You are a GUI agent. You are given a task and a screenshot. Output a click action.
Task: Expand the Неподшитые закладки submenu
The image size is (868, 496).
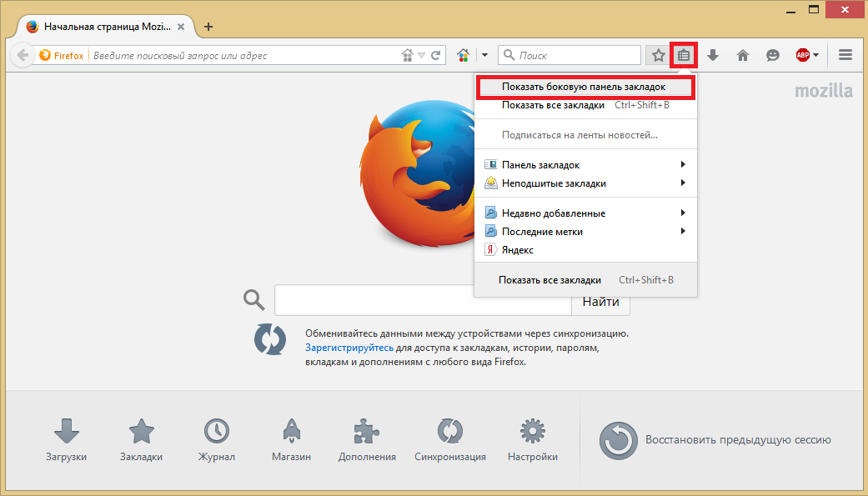[585, 183]
